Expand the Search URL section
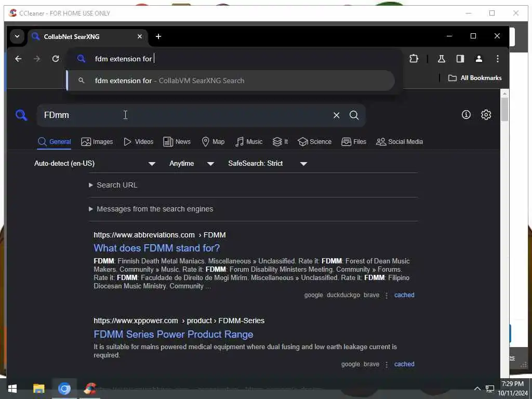The width and height of the screenshot is (532, 399). pyautogui.click(x=113, y=185)
